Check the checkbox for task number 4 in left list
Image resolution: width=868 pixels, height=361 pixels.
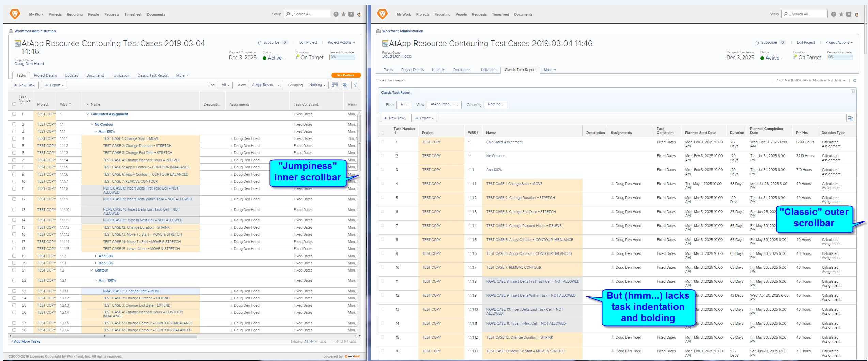(x=14, y=138)
